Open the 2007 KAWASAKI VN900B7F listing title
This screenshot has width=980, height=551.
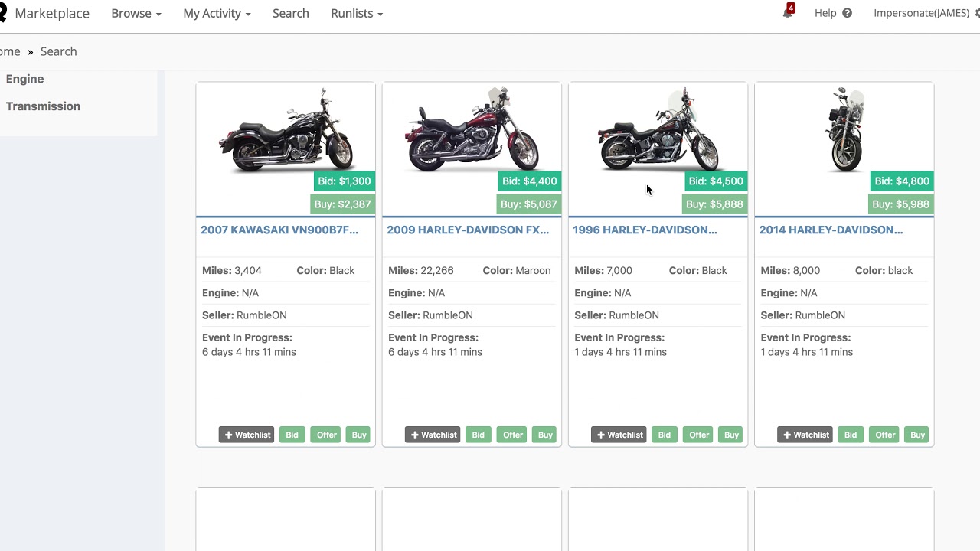279,230
